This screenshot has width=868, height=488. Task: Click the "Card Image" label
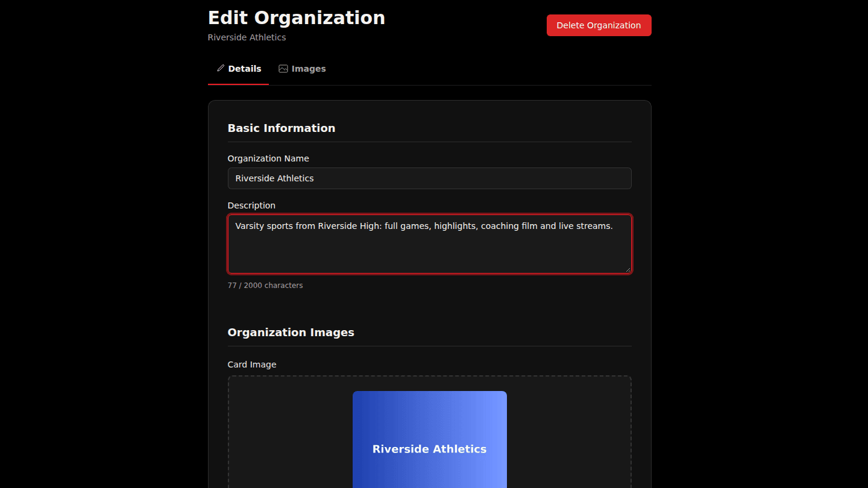[252, 364]
